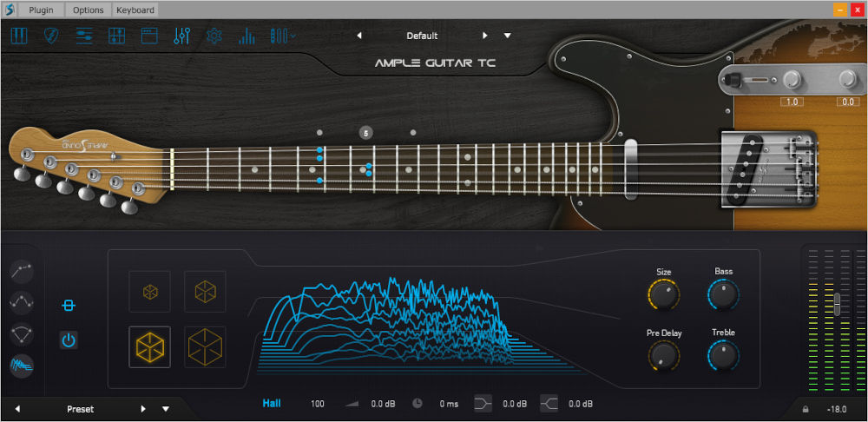Adjust the Pre Delay knob
This screenshot has height=422, width=868.
pos(663,355)
